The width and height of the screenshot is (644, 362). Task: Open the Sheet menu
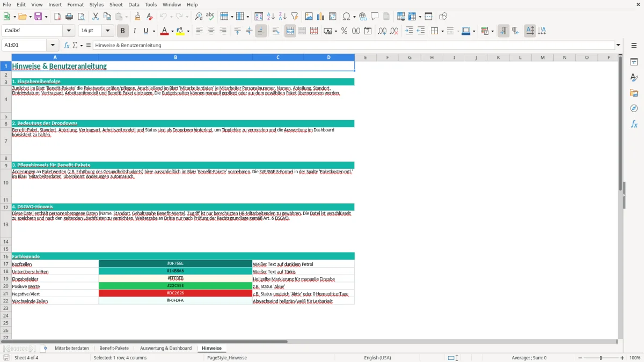click(x=116, y=4)
